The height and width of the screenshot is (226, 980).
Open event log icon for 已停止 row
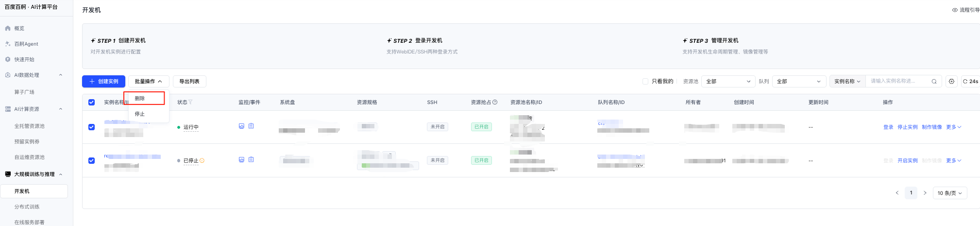(x=251, y=159)
